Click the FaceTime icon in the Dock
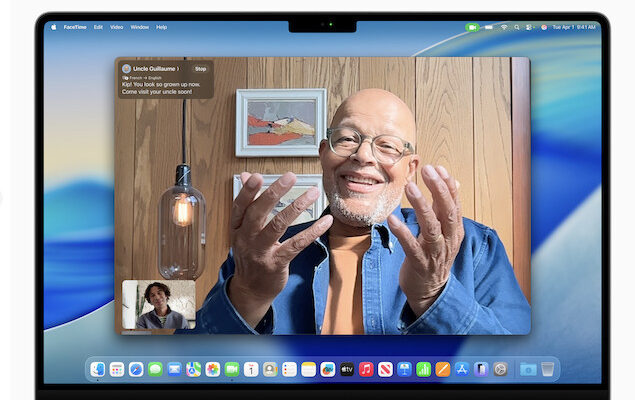This screenshot has height=400, width=635. (232, 369)
